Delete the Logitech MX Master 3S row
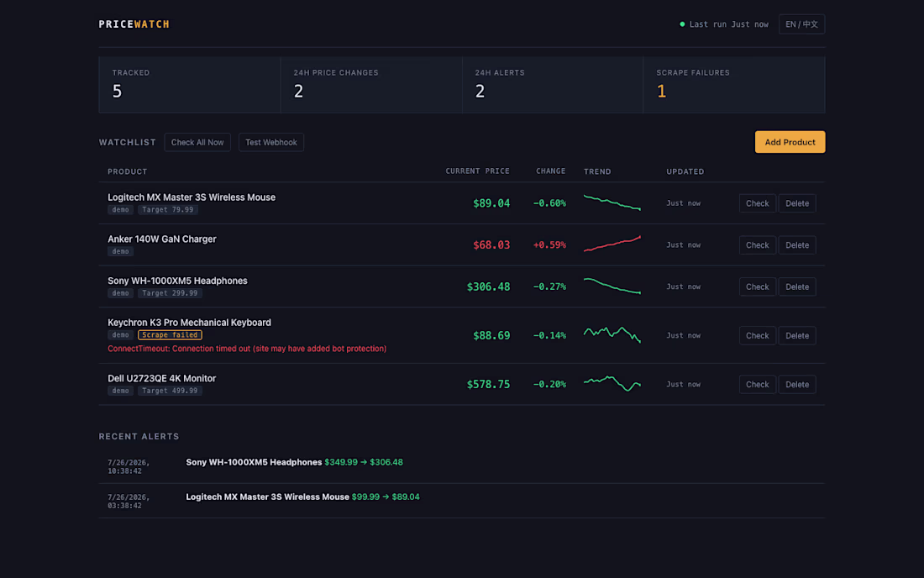The width and height of the screenshot is (924, 578). point(796,203)
